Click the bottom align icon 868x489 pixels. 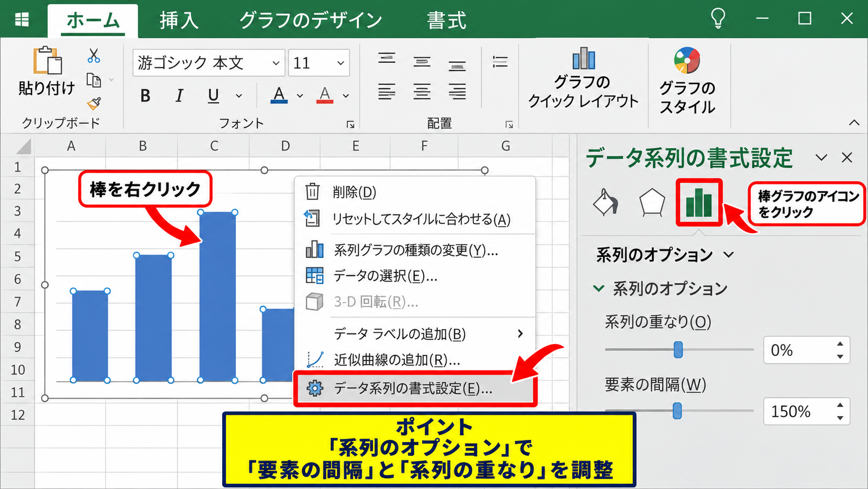pos(457,65)
